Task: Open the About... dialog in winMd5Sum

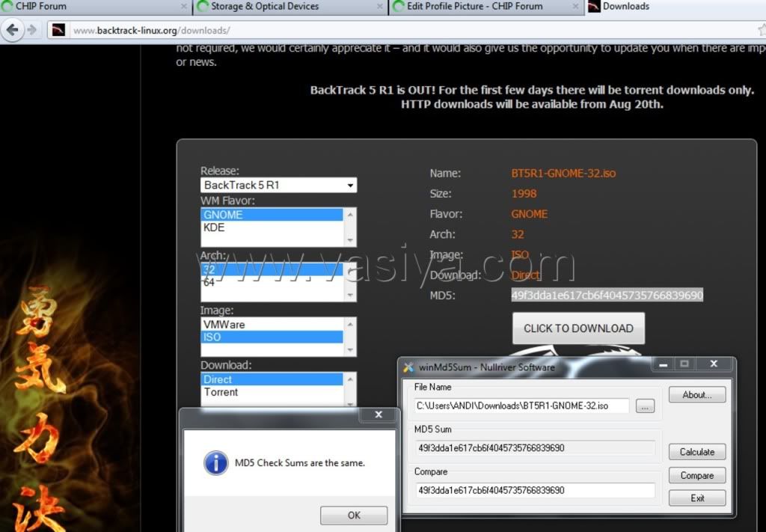Action: [x=697, y=395]
